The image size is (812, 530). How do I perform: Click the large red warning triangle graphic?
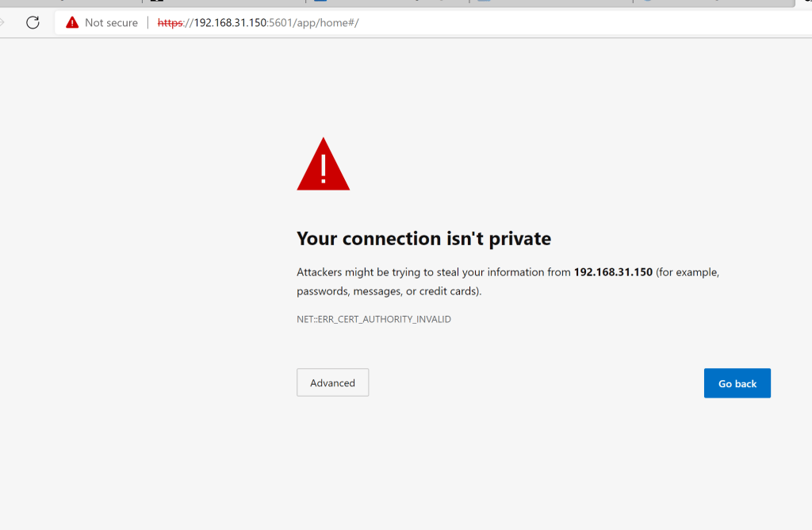[323, 165]
